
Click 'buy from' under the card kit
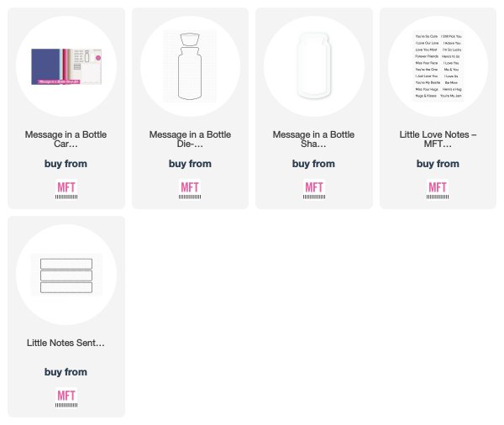66,164
